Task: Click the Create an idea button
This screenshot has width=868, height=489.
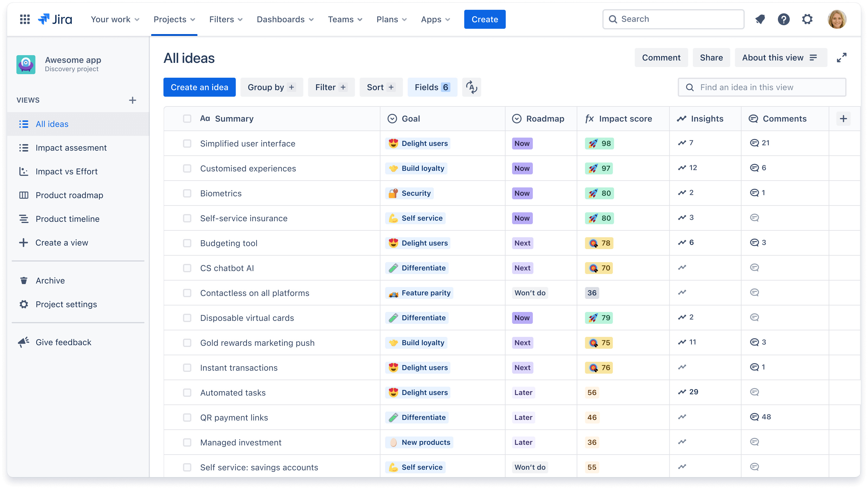Action: click(200, 87)
